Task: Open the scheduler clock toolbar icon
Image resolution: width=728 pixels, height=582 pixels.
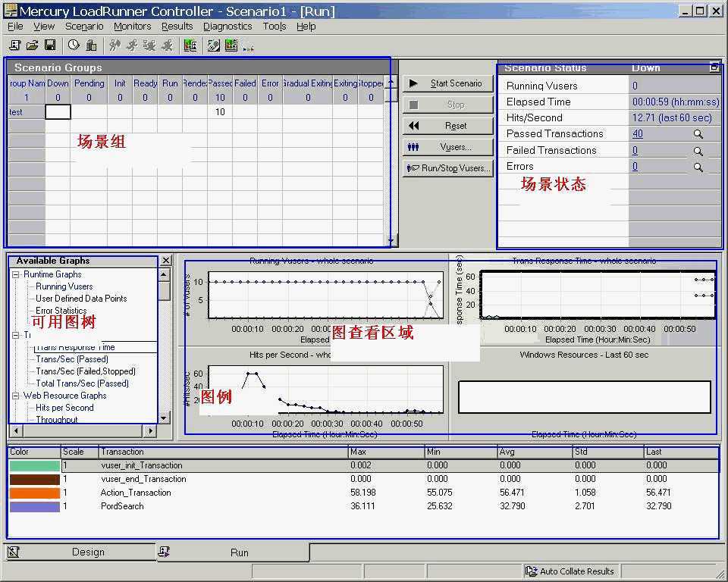Action: click(74, 45)
